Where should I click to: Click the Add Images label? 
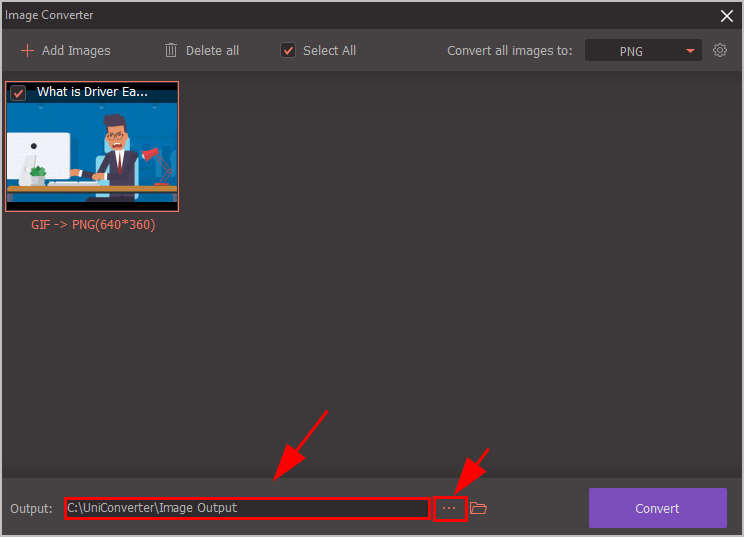(76, 51)
